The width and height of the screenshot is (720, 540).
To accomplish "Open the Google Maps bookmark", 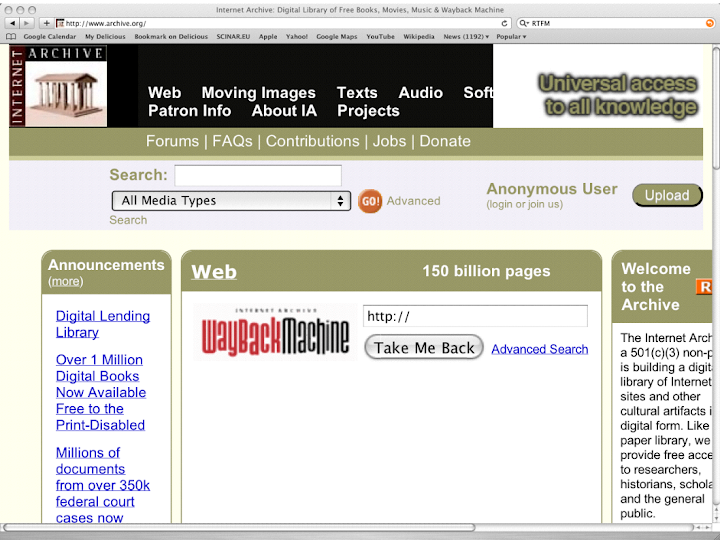I will (x=337, y=36).
